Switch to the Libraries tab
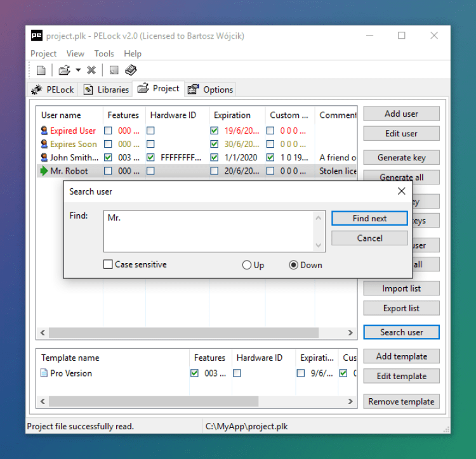This screenshot has height=459, width=476. click(106, 89)
